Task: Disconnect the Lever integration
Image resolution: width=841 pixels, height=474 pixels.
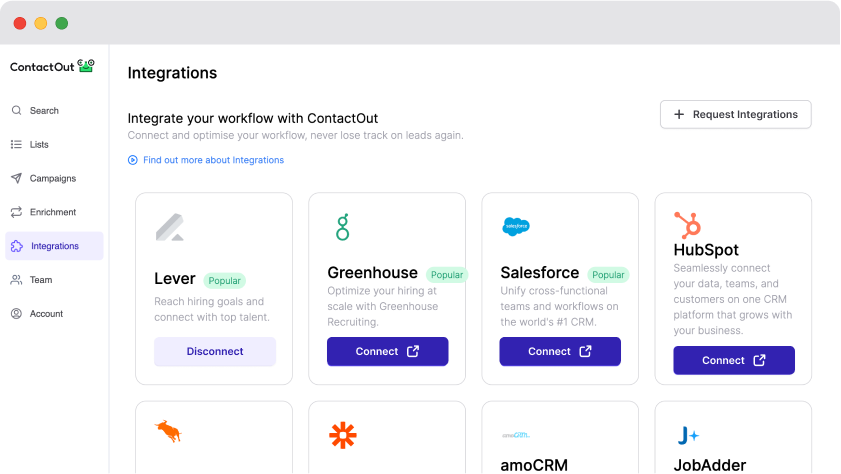Action: coord(214,352)
